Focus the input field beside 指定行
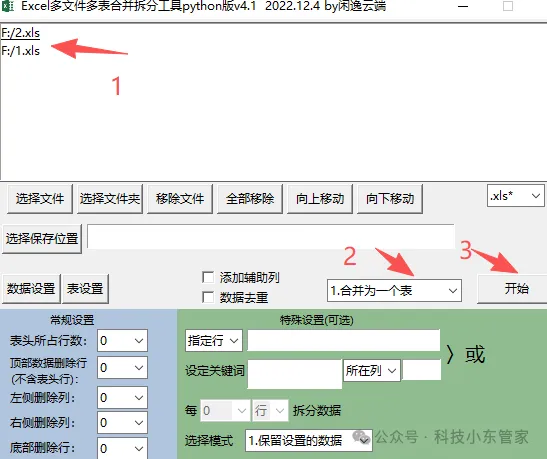The height and width of the screenshot is (459, 547). [x=344, y=340]
